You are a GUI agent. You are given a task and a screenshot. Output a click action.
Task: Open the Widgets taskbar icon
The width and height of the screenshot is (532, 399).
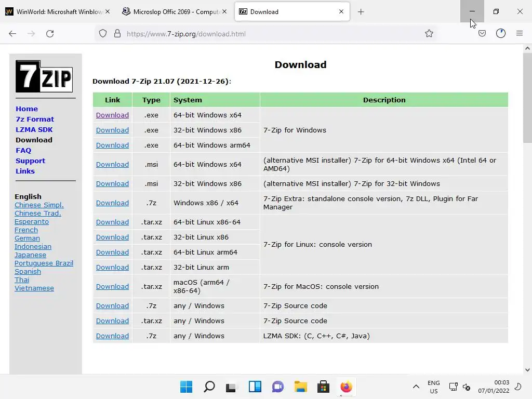pos(255,387)
